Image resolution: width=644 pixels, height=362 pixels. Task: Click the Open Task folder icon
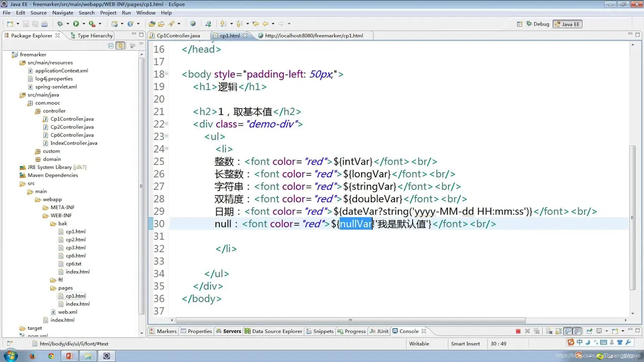161,24
